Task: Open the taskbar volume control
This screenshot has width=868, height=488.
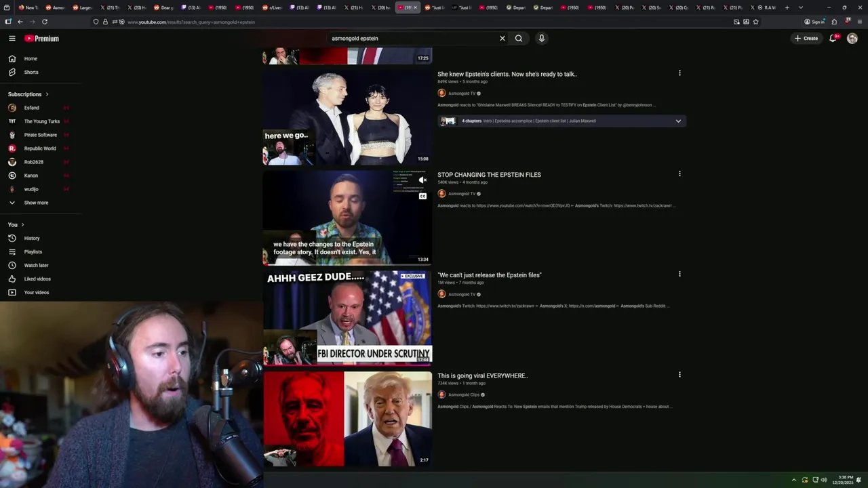Action: [824, 480]
